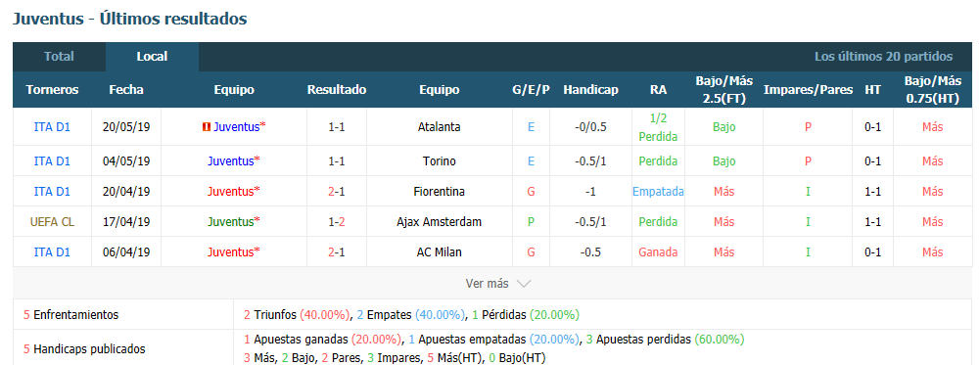This screenshot has width=980, height=365.
Task: Click the Ajax Amsterdam team name
Action: 440,222
